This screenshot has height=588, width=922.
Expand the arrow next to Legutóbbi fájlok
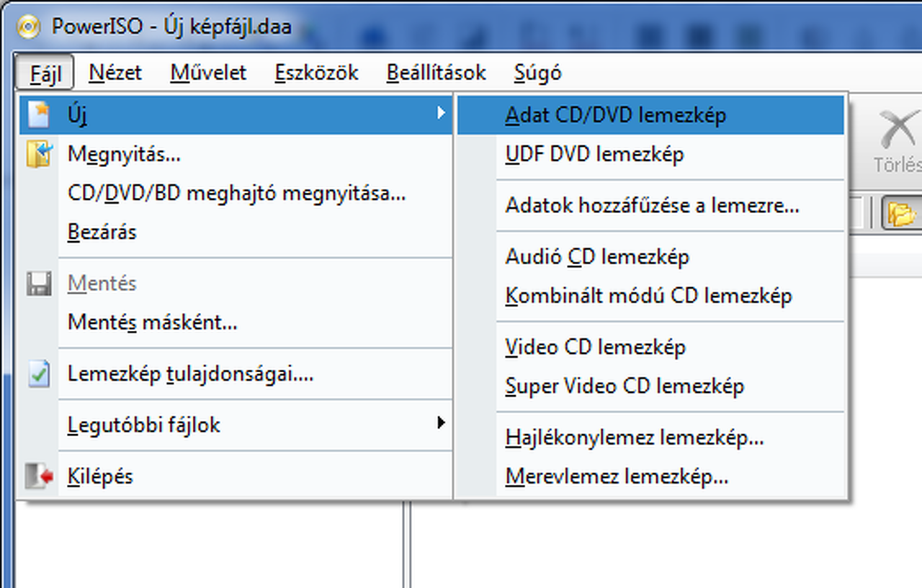(441, 423)
